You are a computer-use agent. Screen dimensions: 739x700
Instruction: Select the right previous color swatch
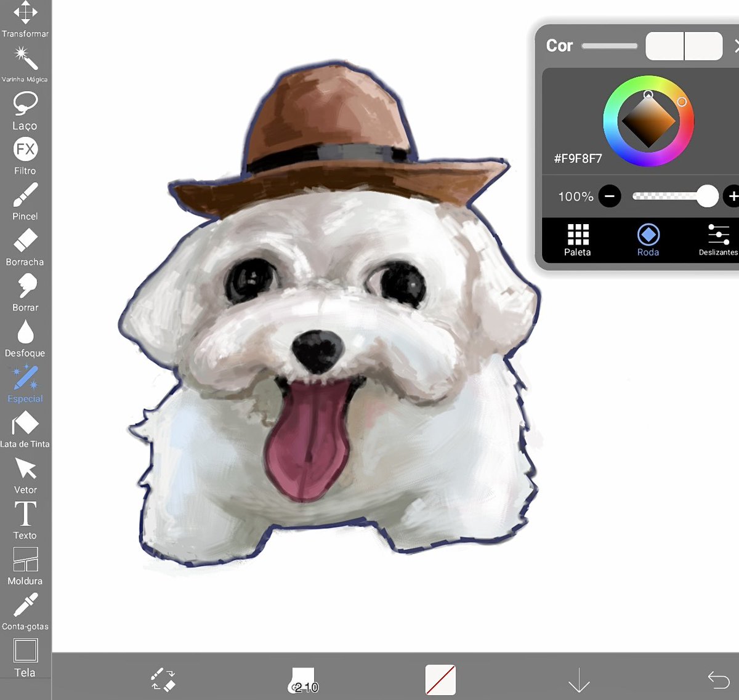[x=704, y=46]
